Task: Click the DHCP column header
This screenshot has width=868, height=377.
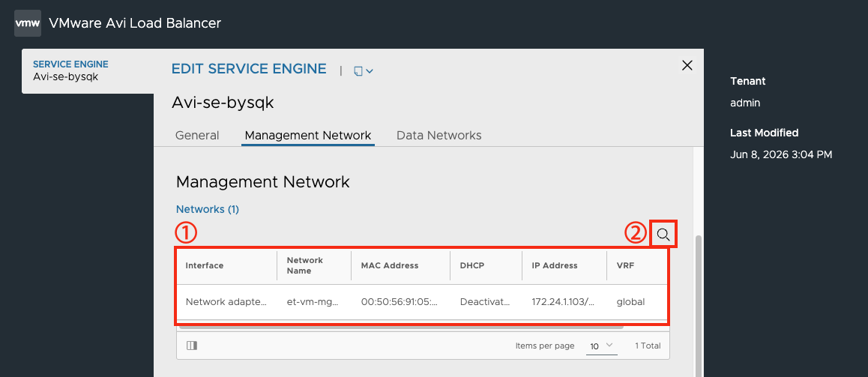Action: (x=472, y=265)
